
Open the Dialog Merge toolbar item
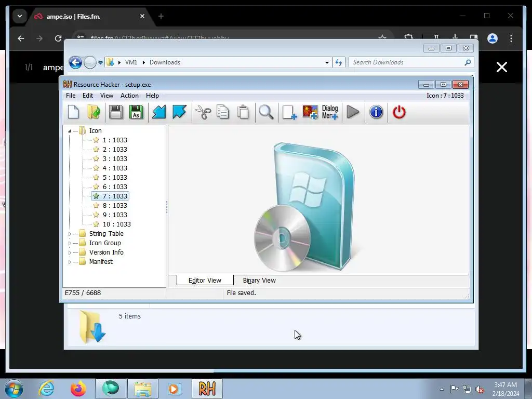[x=330, y=112]
